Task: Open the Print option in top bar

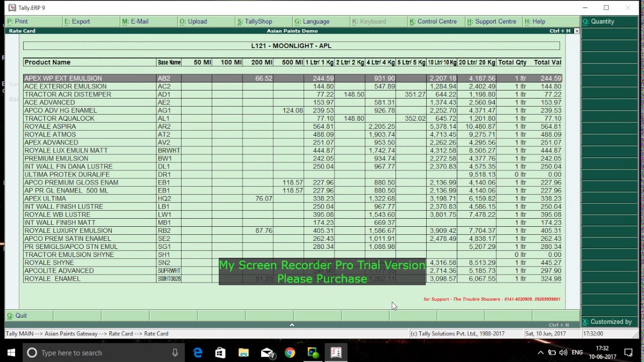Action: 18,22
